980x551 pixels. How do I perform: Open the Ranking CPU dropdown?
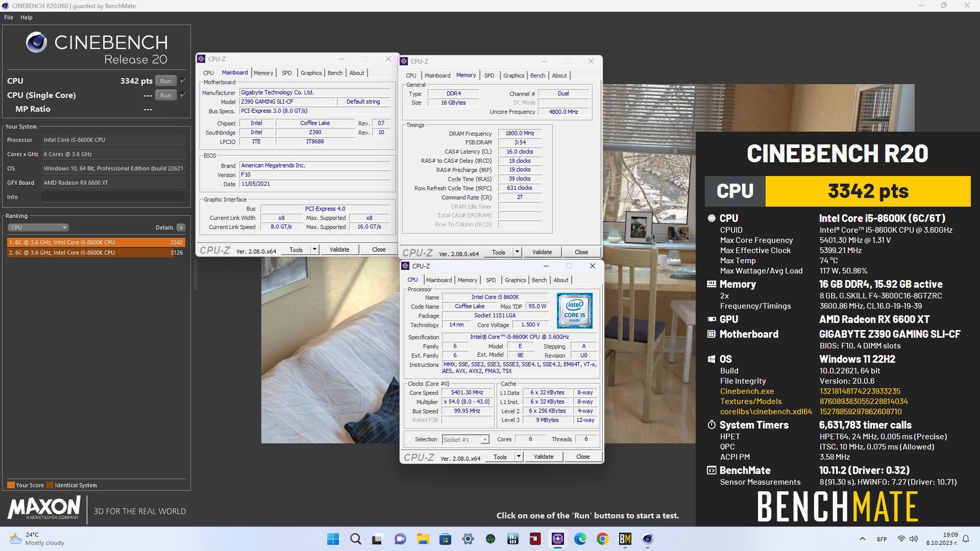point(38,228)
